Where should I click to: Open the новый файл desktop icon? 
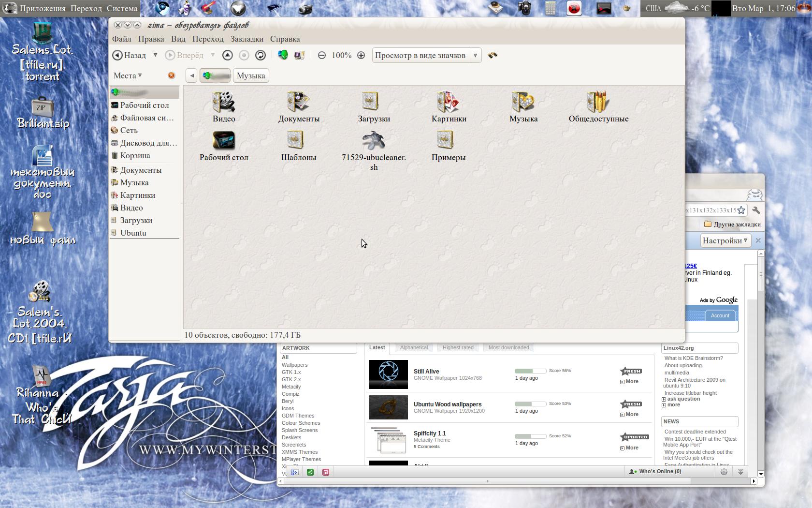43,228
